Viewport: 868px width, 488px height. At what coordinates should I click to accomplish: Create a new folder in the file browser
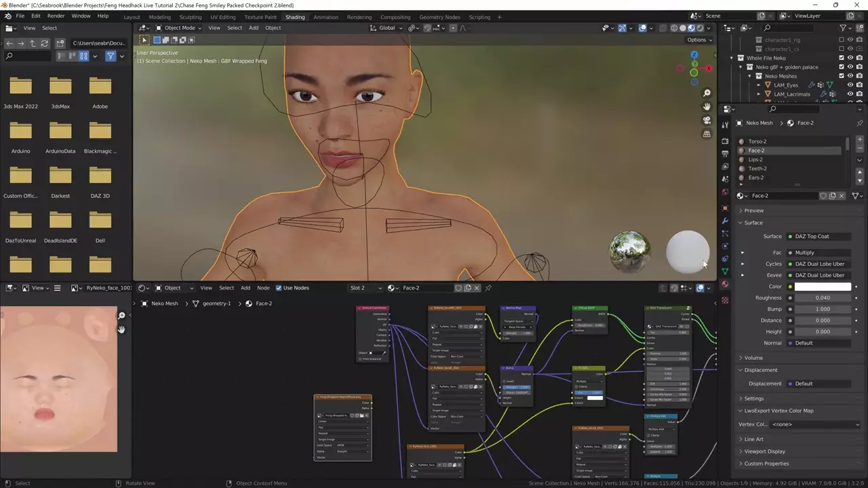(60, 43)
